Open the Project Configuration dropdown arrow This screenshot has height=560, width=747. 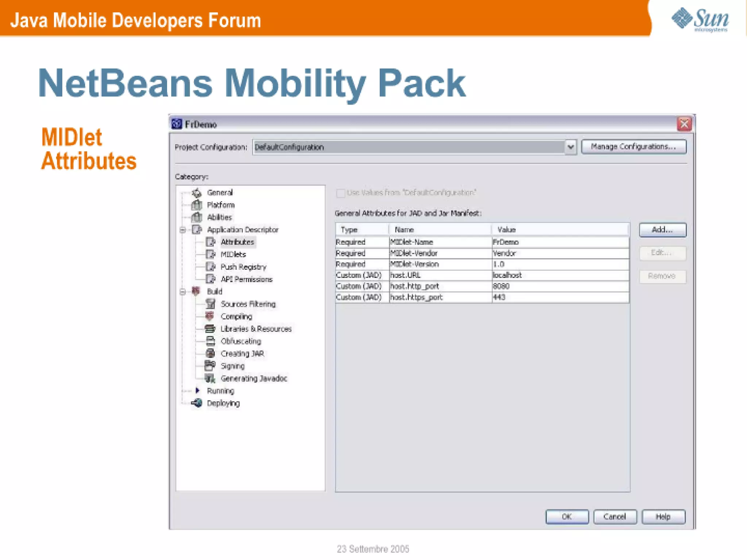tap(571, 147)
